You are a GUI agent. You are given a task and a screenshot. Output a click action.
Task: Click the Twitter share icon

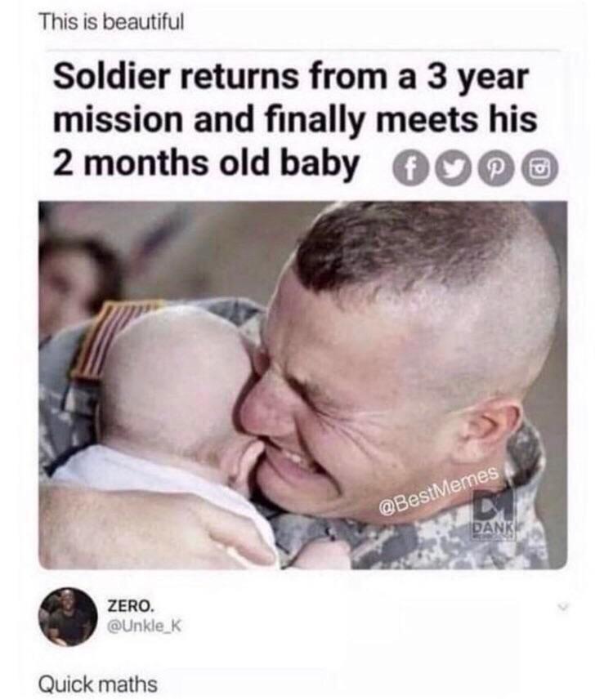[453, 168]
